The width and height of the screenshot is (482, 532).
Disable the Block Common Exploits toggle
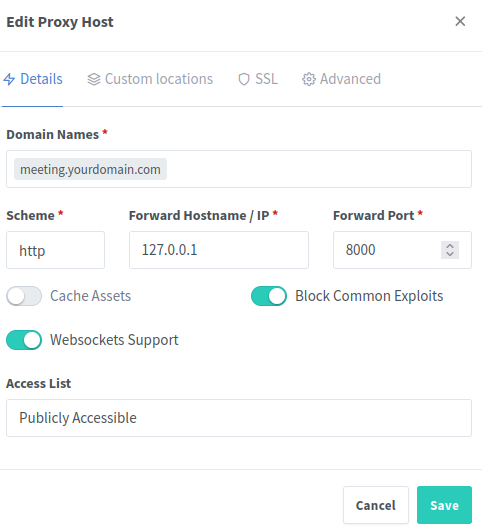coord(269,296)
